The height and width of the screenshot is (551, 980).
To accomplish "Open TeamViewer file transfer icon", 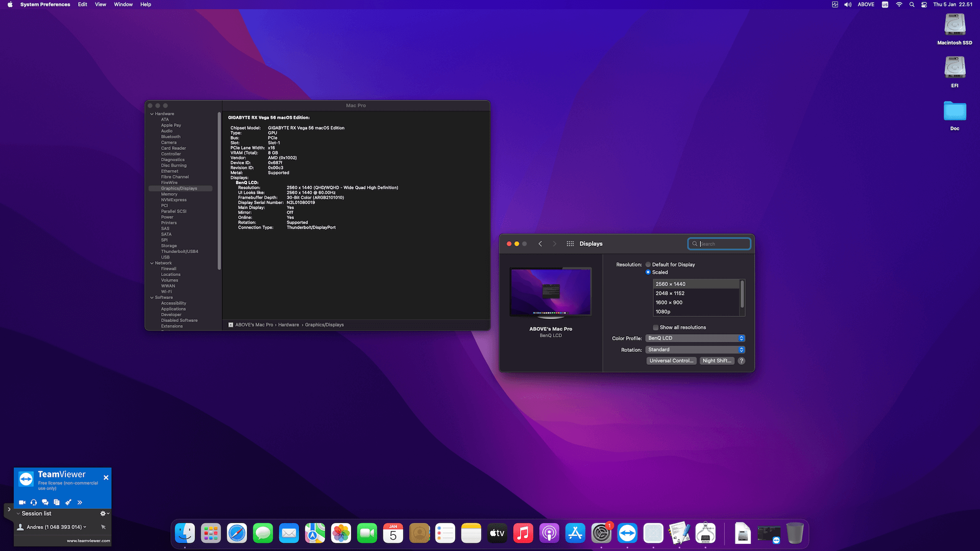I will point(57,503).
